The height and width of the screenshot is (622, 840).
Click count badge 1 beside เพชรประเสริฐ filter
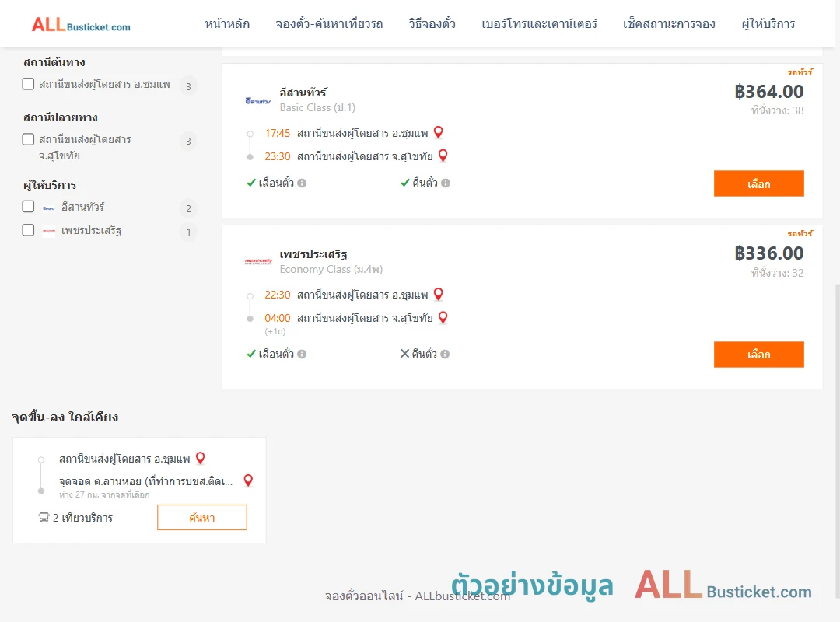(188, 232)
